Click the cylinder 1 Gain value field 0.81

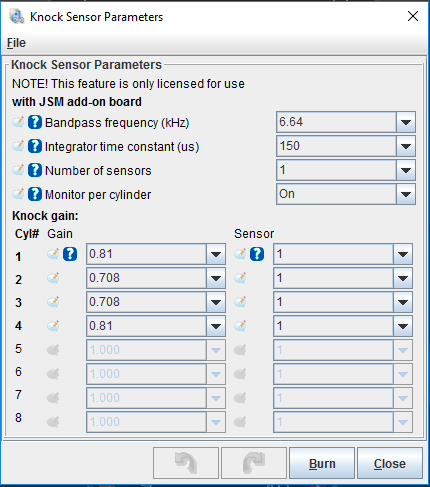[x=146, y=254]
